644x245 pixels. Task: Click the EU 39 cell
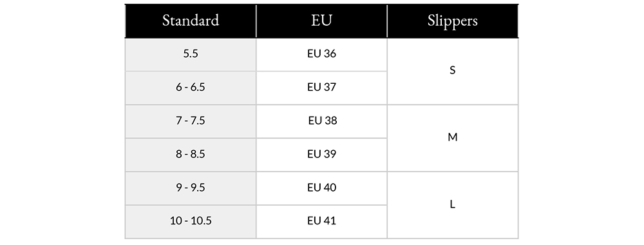pyautogui.click(x=321, y=155)
